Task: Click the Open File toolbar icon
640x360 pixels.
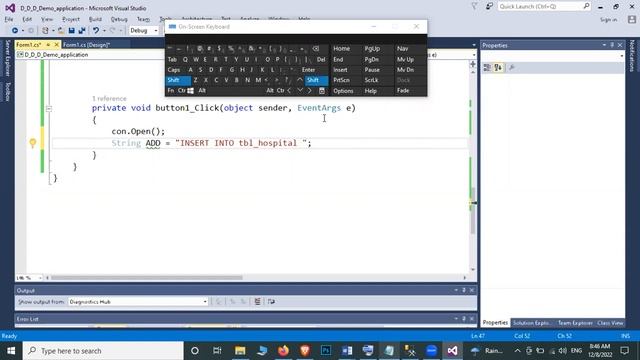Action: 61,31
